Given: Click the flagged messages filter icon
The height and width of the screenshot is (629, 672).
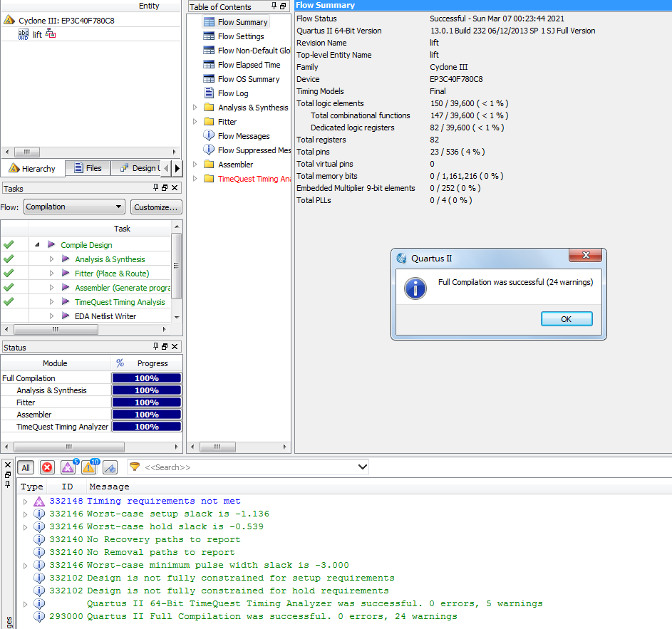Looking at the screenshot, I should (x=110, y=467).
